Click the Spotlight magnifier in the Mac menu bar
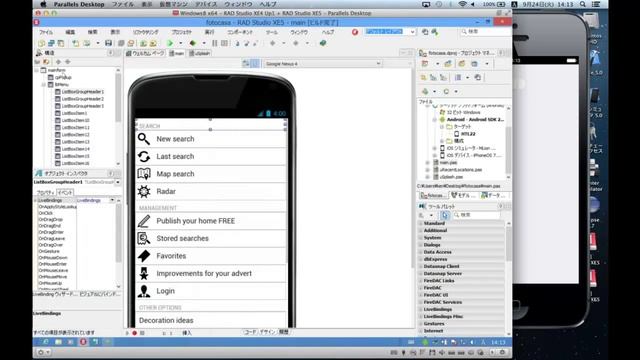The image size is (640, 360). (583, 4)
